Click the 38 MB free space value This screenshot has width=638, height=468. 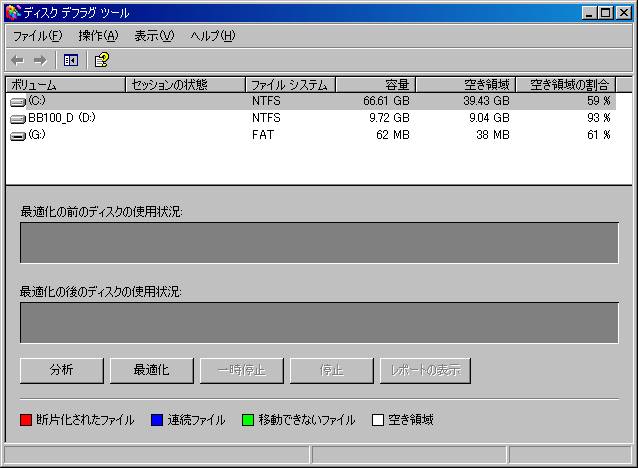(493, 135)
